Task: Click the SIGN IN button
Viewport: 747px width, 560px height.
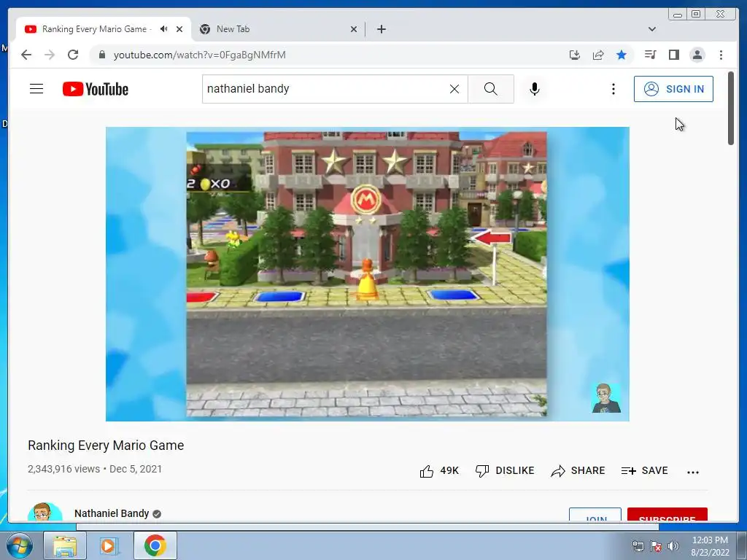Action: point(673,89)
